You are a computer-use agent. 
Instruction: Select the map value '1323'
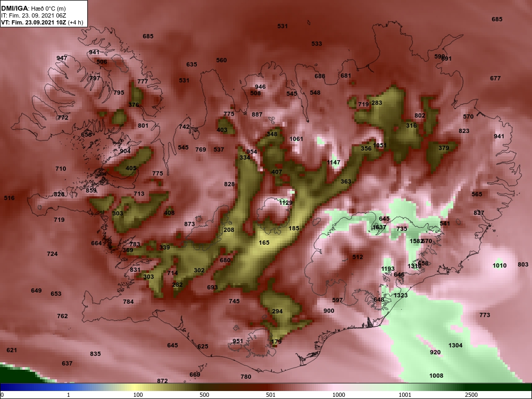click(401, 295)
